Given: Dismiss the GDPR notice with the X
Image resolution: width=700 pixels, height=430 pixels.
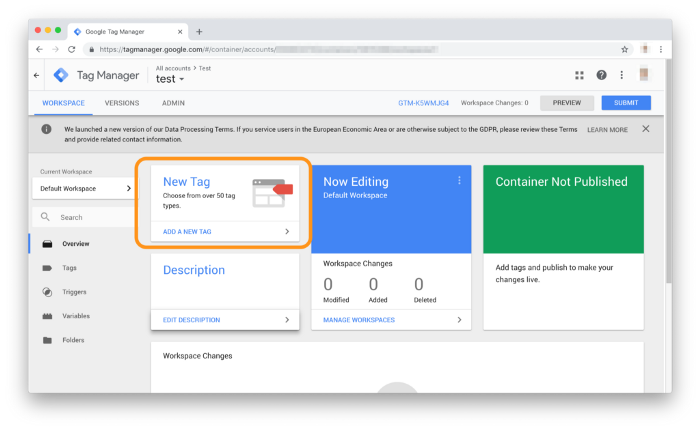Looking at the screenshot, I should point(646,129).
